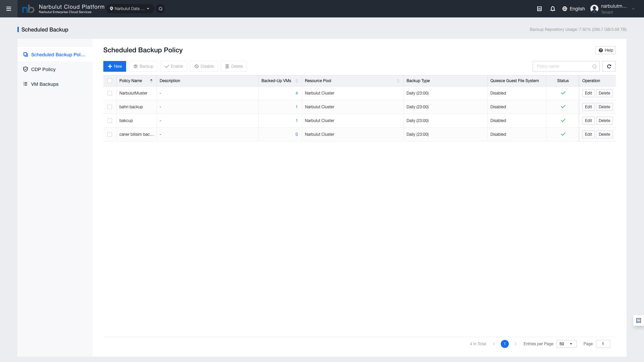
Task: Click 4 in Total text
Action: click(x=478, y=344)
